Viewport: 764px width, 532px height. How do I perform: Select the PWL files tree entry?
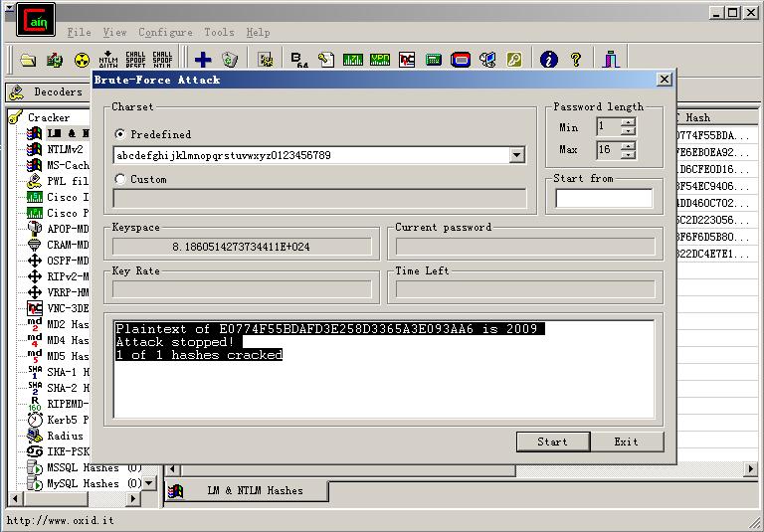pos(68,181)
